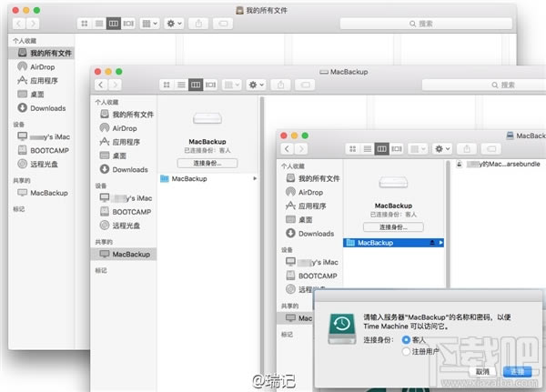This screenshot has width=546, height=392.
Task: Switch to cover flow view in middle window
Action: [210, 85]
